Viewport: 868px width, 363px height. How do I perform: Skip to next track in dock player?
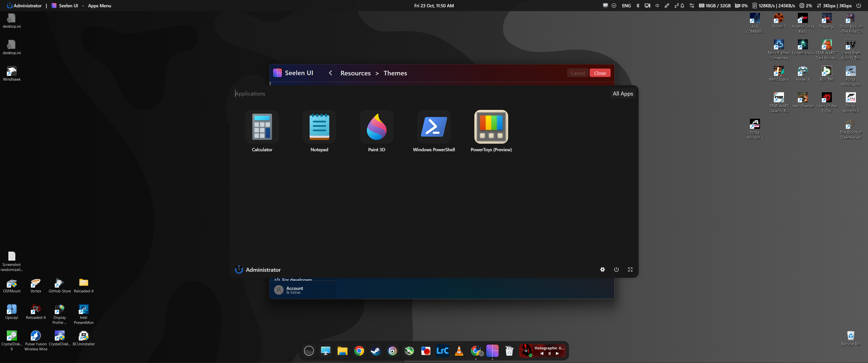click(x=557, y=354)
